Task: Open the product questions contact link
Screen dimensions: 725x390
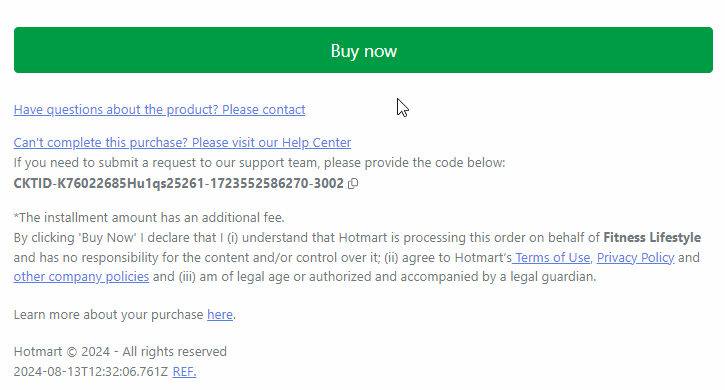Action: 160,110
